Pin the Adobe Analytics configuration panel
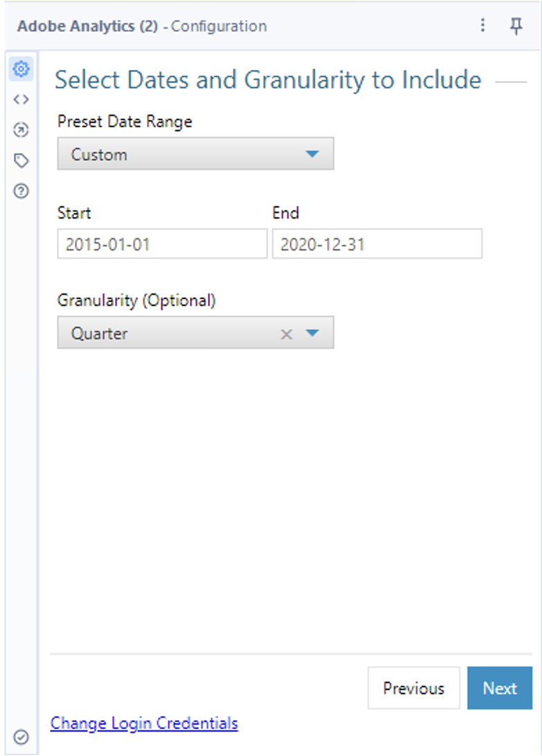This screenshot has height=756, width=542. tap(516, 26)
